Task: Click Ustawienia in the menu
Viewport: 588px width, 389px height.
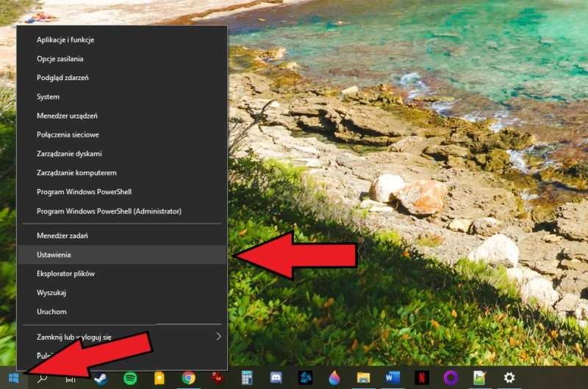Action: tap(122, 254)
